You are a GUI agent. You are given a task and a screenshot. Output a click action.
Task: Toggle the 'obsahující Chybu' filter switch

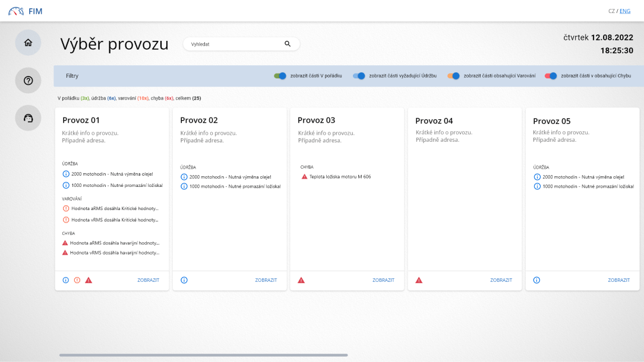551,76
